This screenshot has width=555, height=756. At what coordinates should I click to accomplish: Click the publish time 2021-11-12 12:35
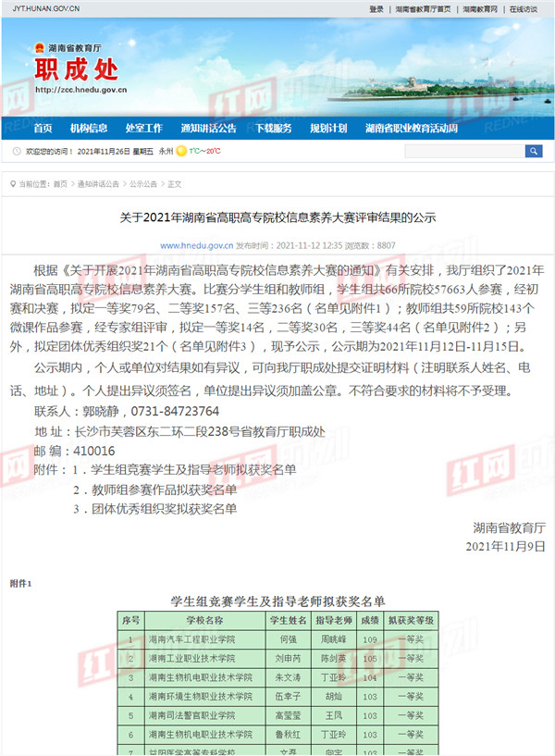(x=309, y=246)
